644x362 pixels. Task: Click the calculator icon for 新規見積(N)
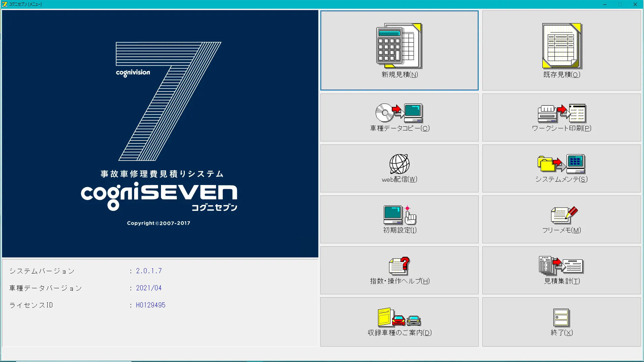pos(399,46)
